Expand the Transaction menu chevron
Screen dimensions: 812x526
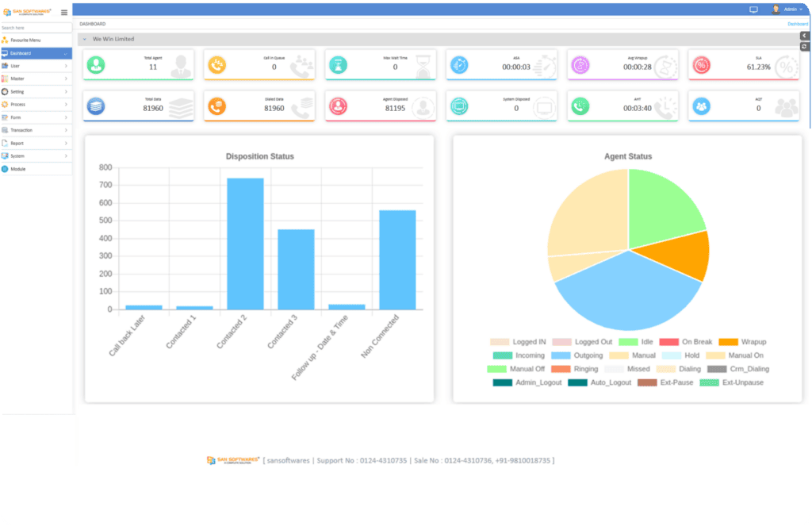(66, 130)
